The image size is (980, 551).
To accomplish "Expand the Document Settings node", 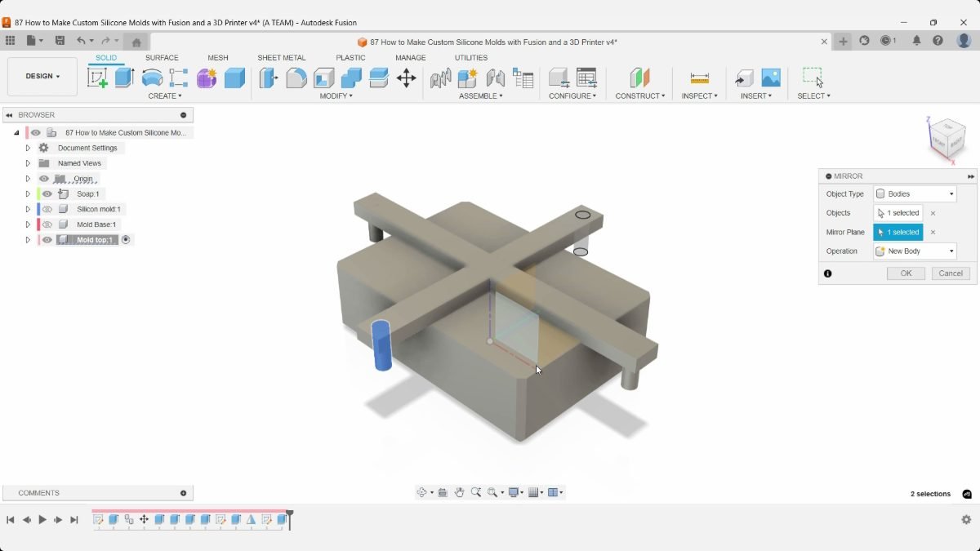I will pos(28,148).
